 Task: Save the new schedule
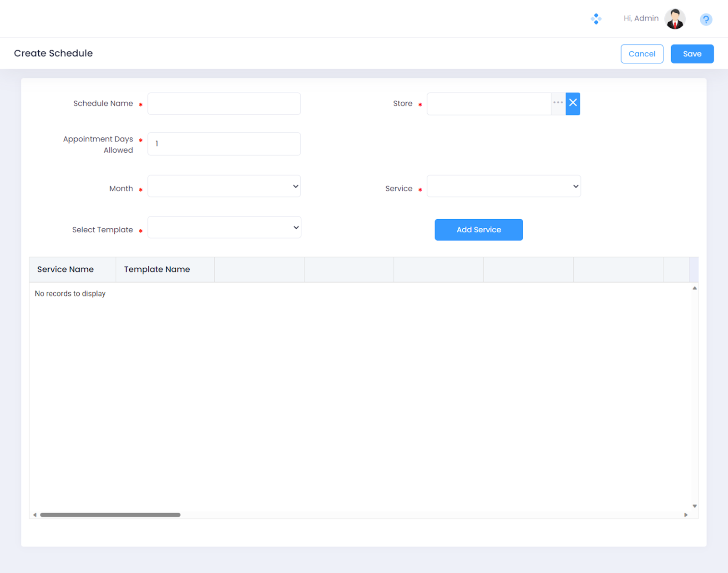692,54
